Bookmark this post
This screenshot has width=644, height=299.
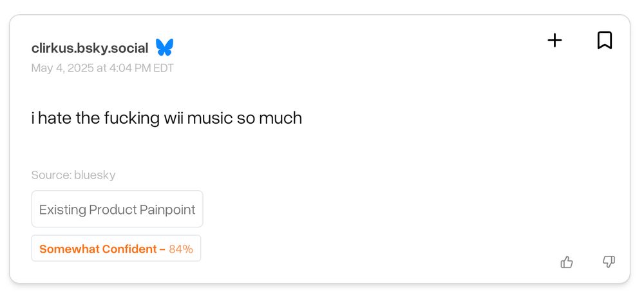pos(604,41)
